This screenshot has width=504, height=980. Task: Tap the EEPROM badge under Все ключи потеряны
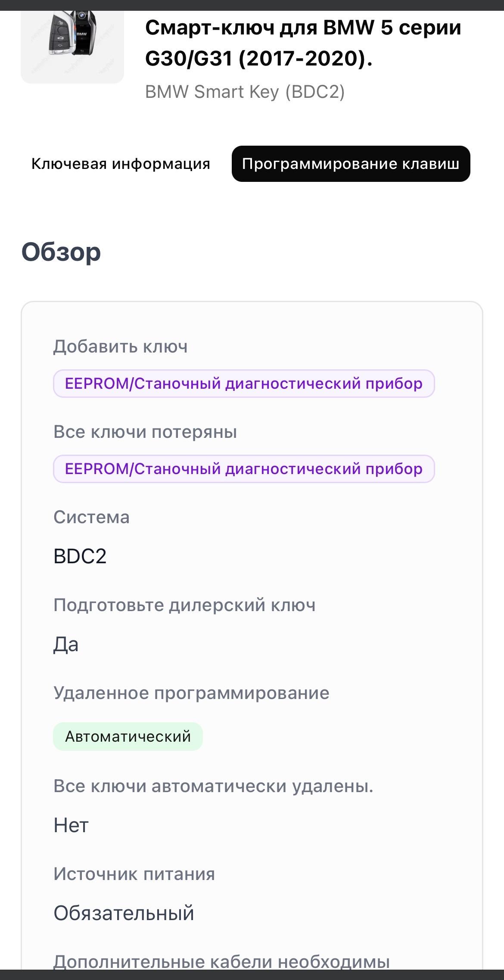pyautogui.click(x=244, y=469)
